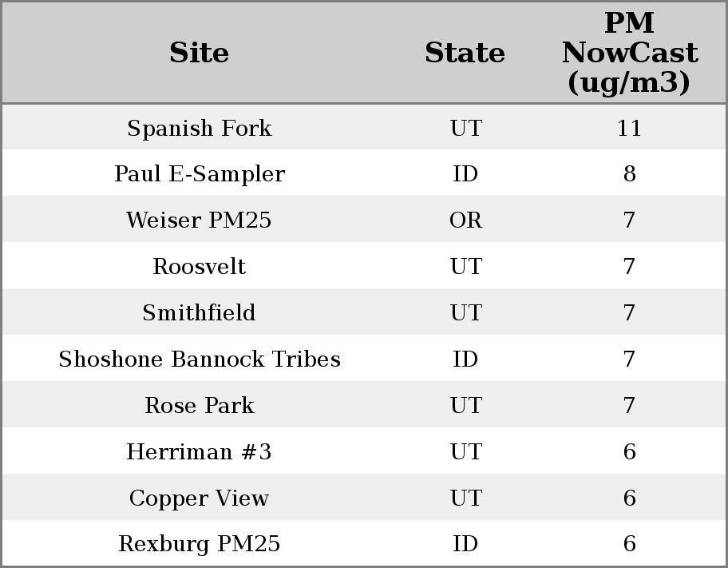Select the Shoshone Bannock Tribes row
The width and height of the screenshot is (728, 568).
click(x=199, y=359)
